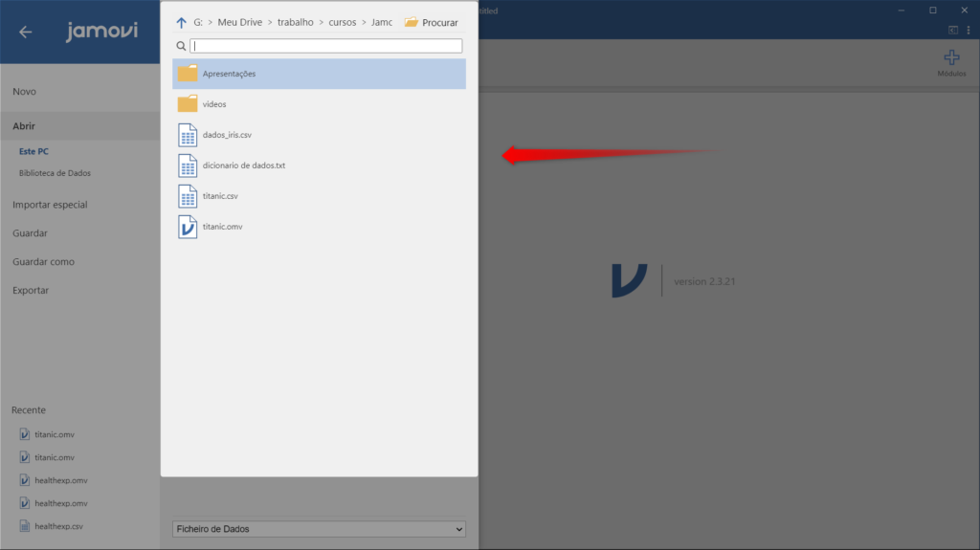Open the second titanic.omv recent entry

(55, 457)
